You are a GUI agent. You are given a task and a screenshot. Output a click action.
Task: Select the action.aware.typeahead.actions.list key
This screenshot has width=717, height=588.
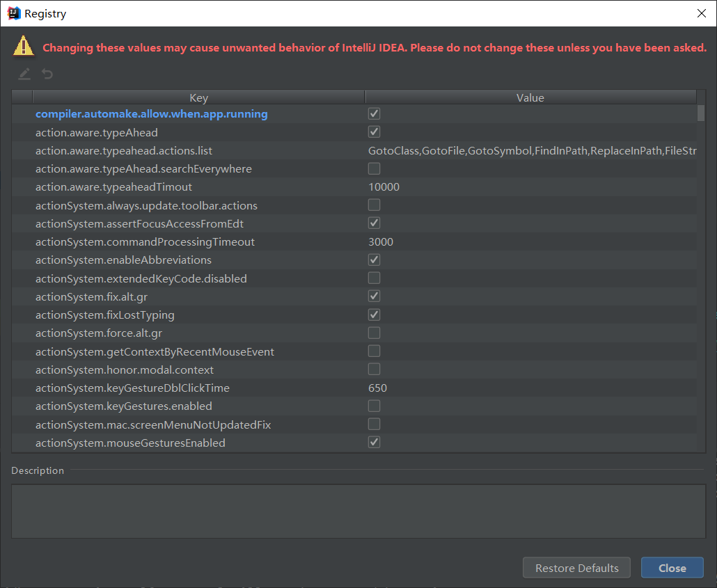click(x=124, y=150)
